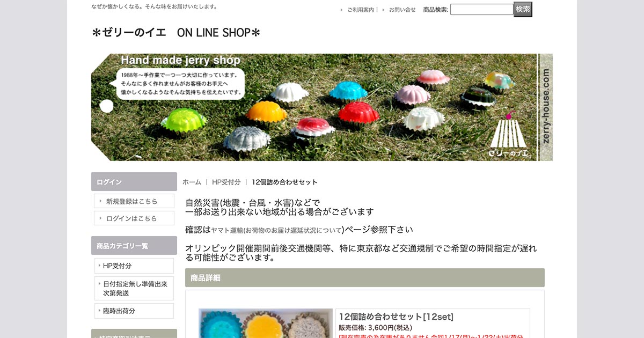Select 日付指定無し準備出来次第発送 category

(x=134, y=289)
